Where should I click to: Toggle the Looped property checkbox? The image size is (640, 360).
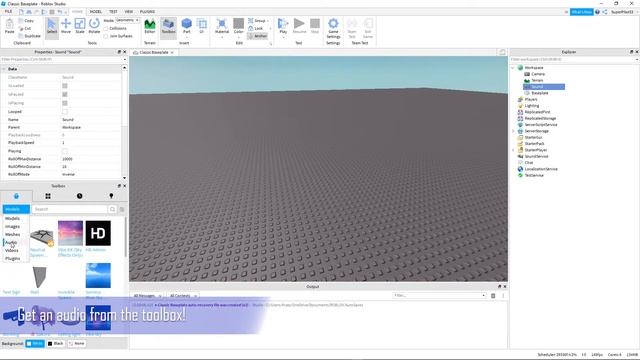tap(64, 111)
